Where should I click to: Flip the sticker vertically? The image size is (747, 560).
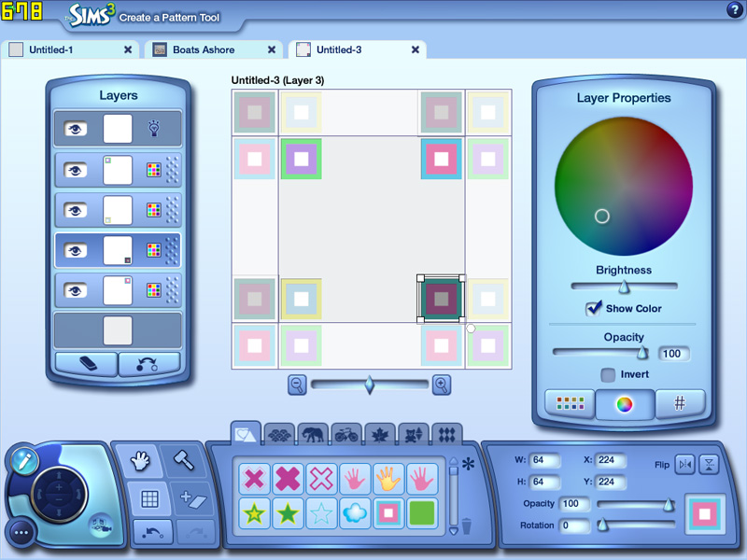point(710,464)
